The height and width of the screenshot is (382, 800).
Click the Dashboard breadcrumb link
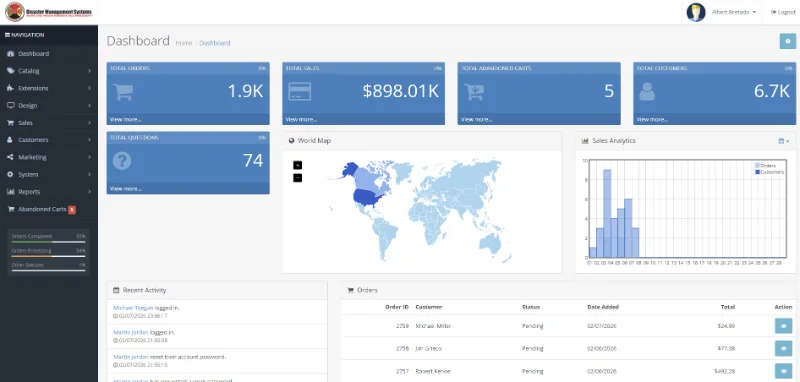coord(214,43)
